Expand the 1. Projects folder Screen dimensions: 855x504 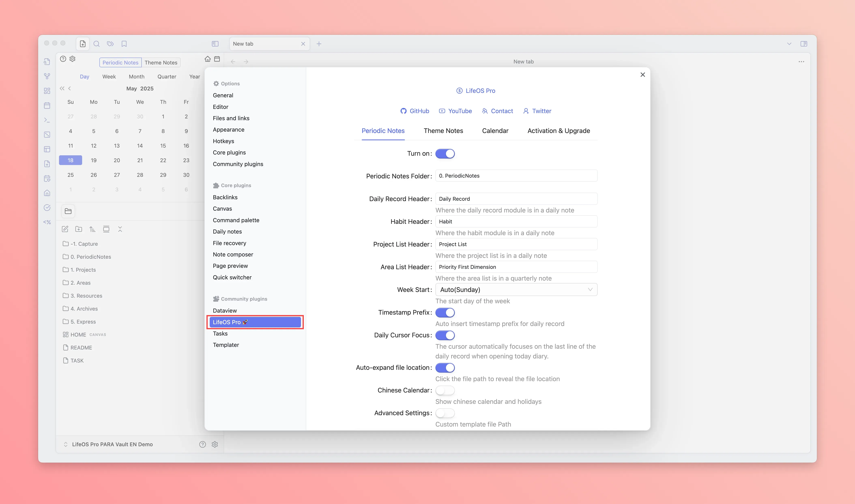point(83,270)
